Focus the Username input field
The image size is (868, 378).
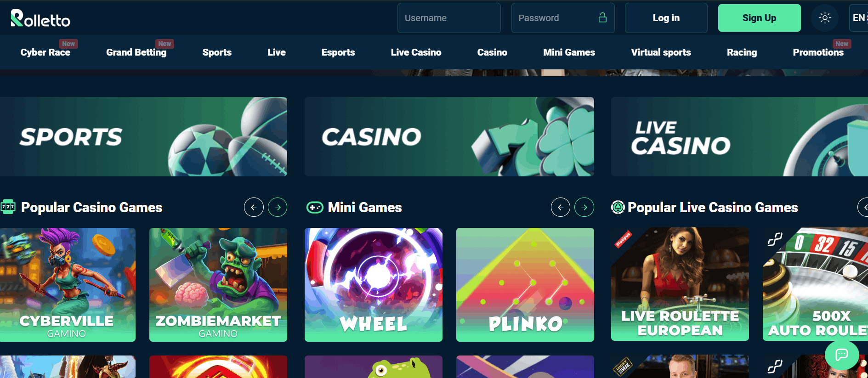(x=449, y=18)
